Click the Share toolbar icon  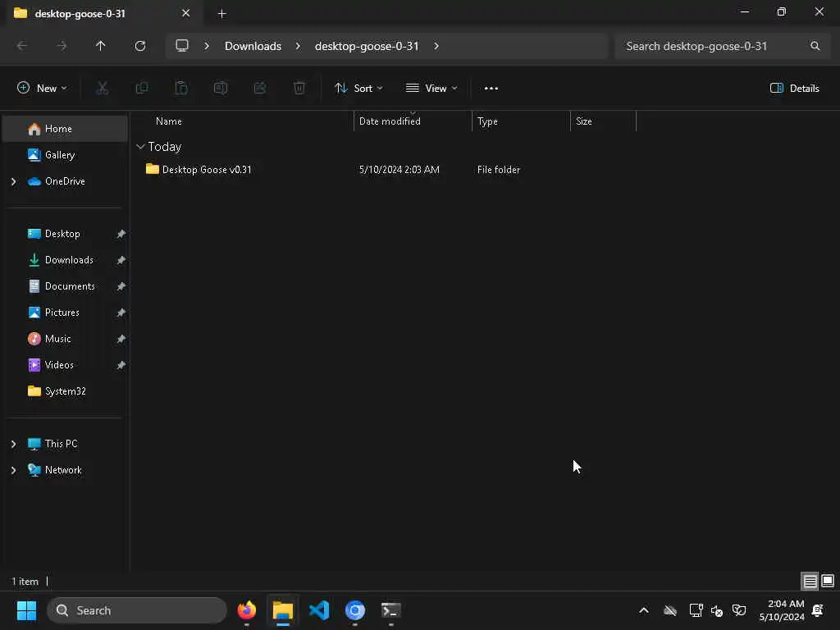click(x=260, y=88)
